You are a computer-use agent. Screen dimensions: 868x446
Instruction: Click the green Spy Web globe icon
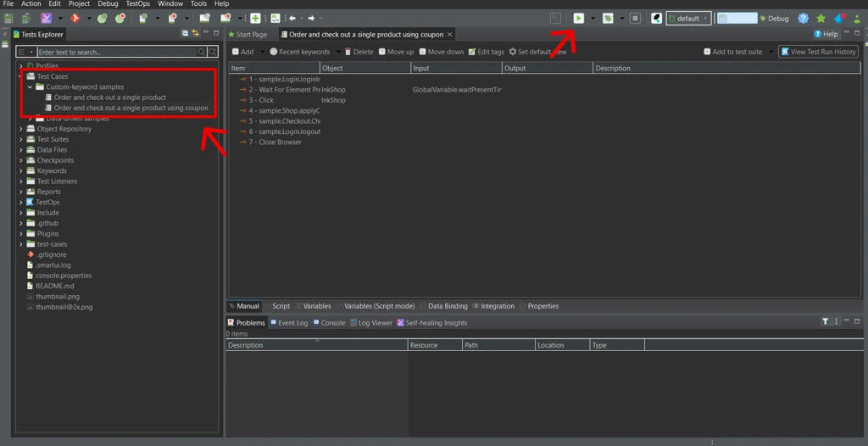[x=103, y=19]
